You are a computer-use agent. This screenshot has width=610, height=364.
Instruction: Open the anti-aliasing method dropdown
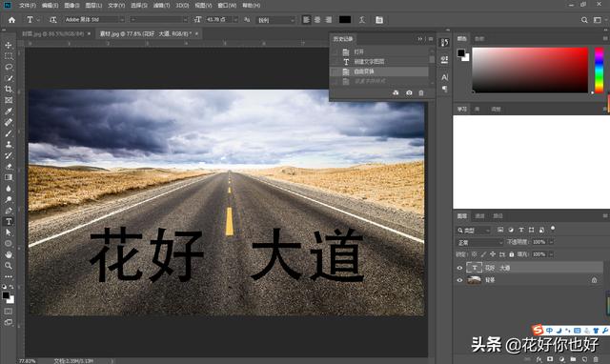[x=275, y=20]
